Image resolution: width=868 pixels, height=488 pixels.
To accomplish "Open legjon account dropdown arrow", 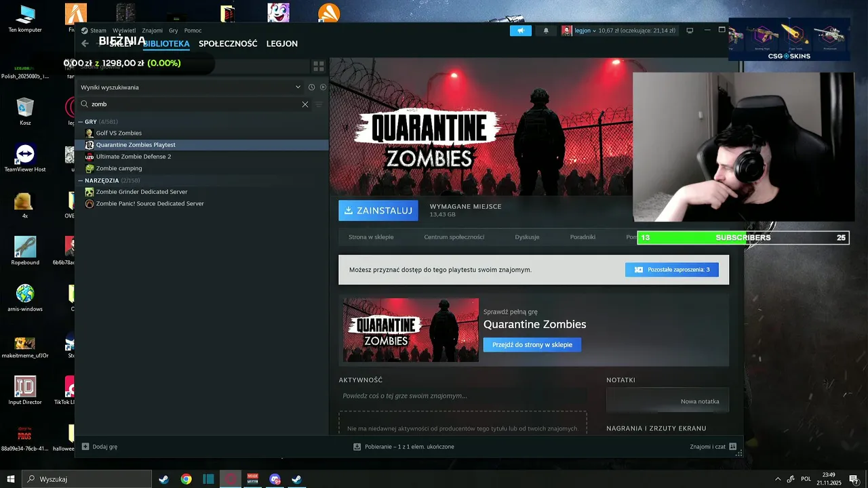I will [595, 30].
